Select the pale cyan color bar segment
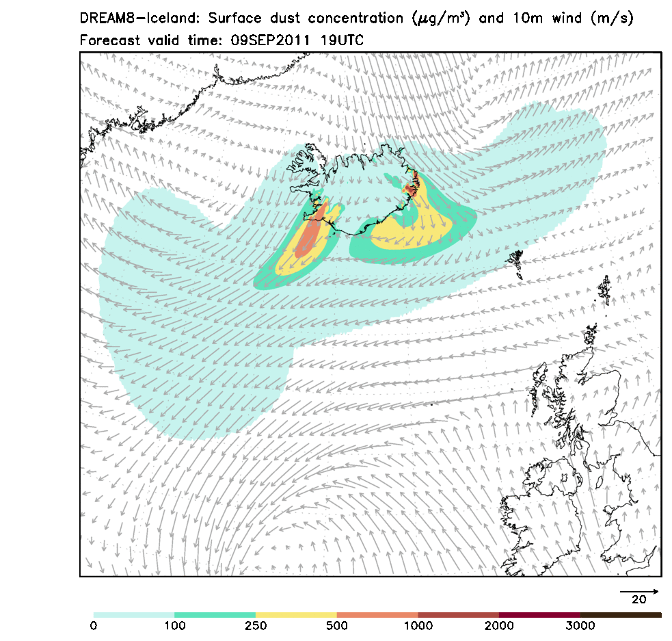 click(134, 615)
